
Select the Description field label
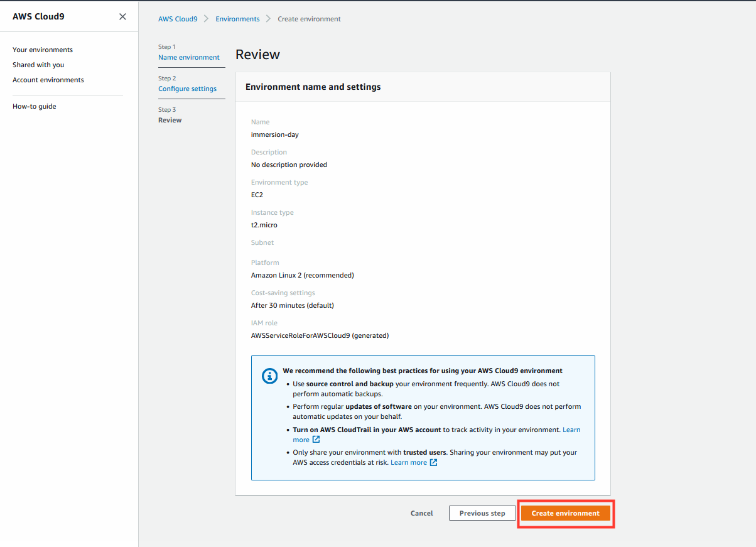coord(269,152)
